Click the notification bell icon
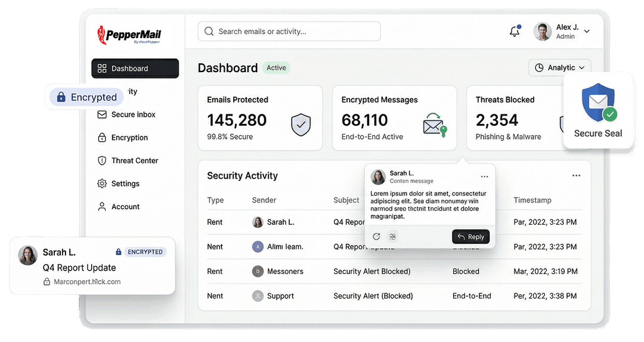644x342 pixels. (x=515, y=32)
